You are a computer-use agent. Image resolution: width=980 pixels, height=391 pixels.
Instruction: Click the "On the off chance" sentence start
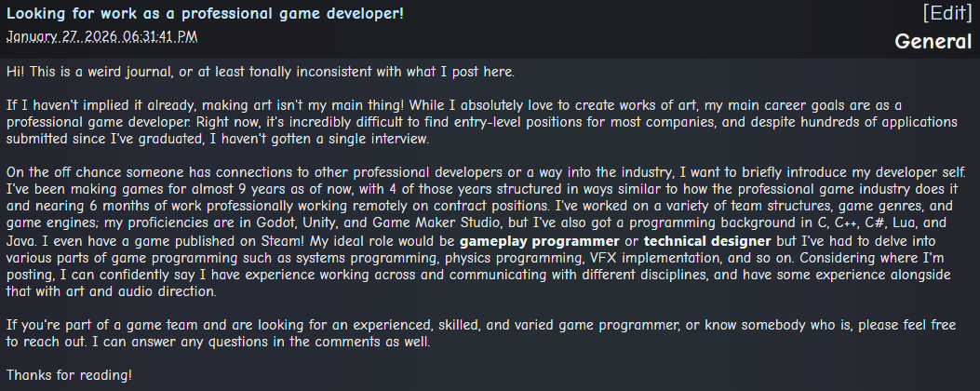(x=63, y=174)
